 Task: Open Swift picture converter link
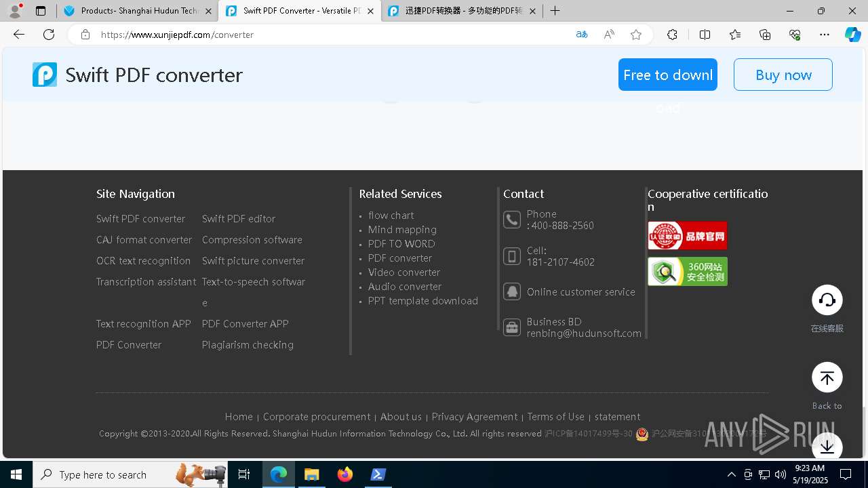click(x=253, y=261)
